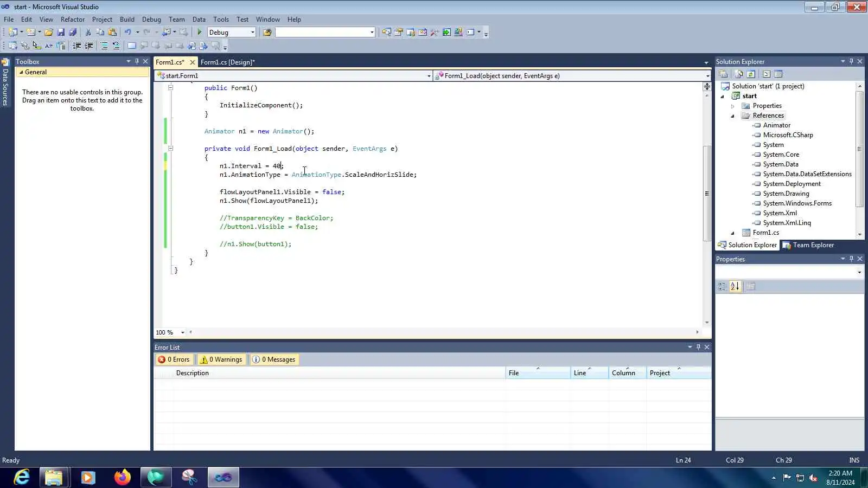Toggle the 0 Warnings filter

[221, 359]
